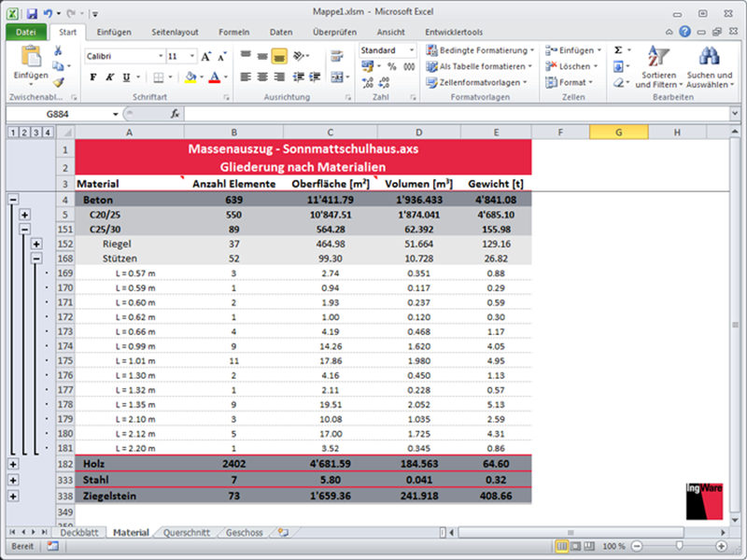Switch to the Querschnitt sheet tab
747x560 pixels.
point(186,533)
